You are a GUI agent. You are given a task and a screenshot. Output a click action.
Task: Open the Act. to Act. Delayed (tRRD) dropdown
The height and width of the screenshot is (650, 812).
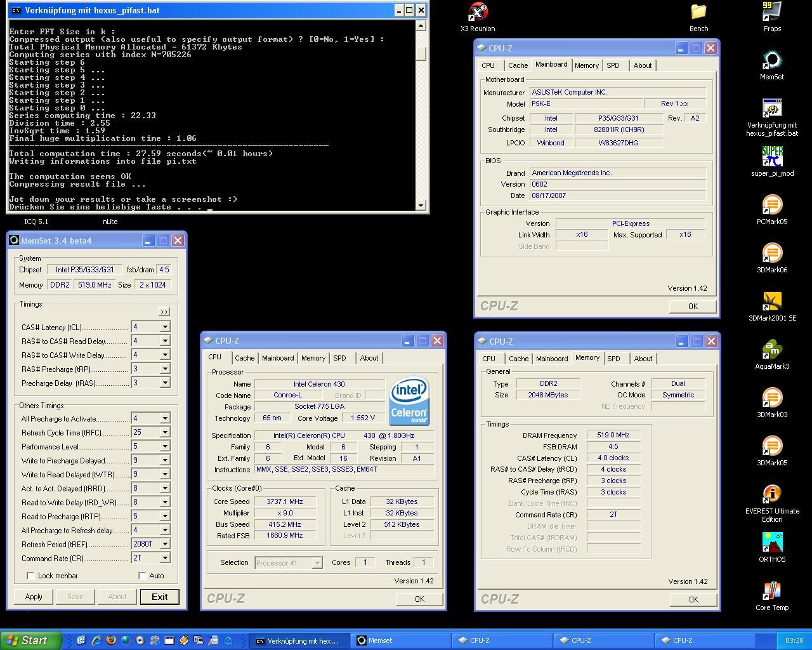tap(165, 488)
